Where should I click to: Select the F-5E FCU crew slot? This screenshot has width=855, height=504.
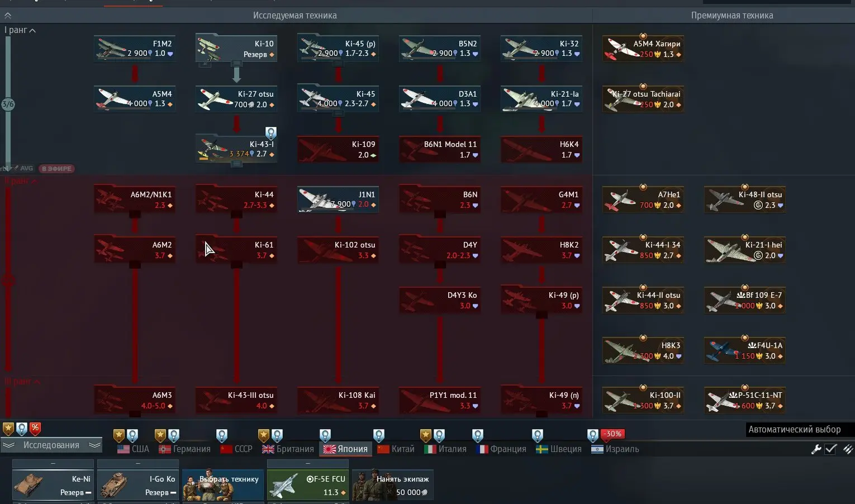tap(308, 484)
